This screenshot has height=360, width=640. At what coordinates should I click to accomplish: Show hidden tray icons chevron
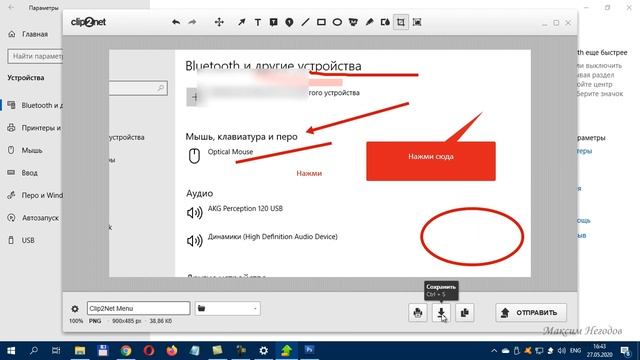(x=494, y=351)
